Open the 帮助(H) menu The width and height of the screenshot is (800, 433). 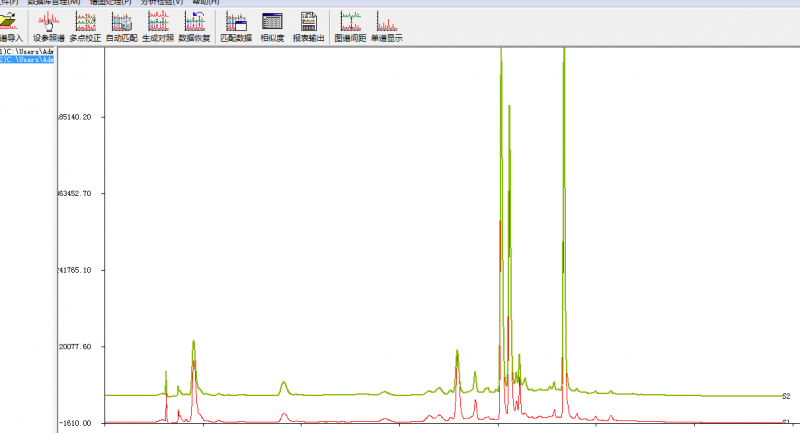[x=206, y=2]
